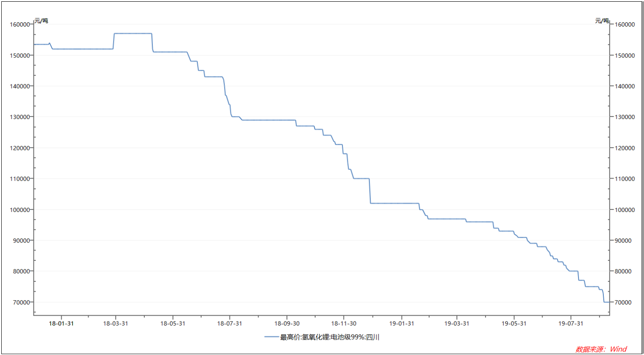The image size is (644, 355).
Task: Click the 157000 peak plateau of the line
Action: tap(133, 33)
